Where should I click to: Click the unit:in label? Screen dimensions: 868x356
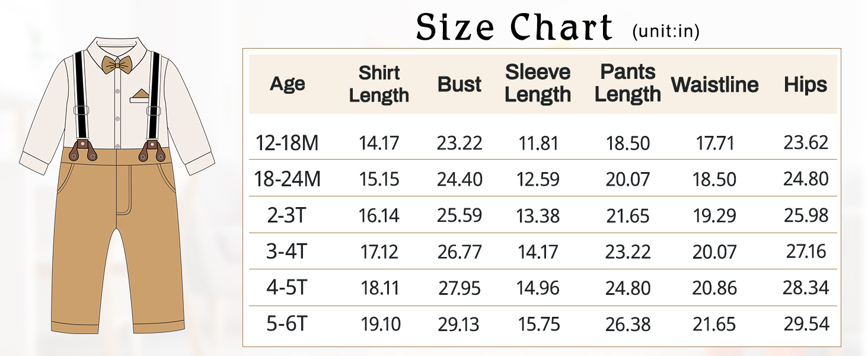pos(666,31)
